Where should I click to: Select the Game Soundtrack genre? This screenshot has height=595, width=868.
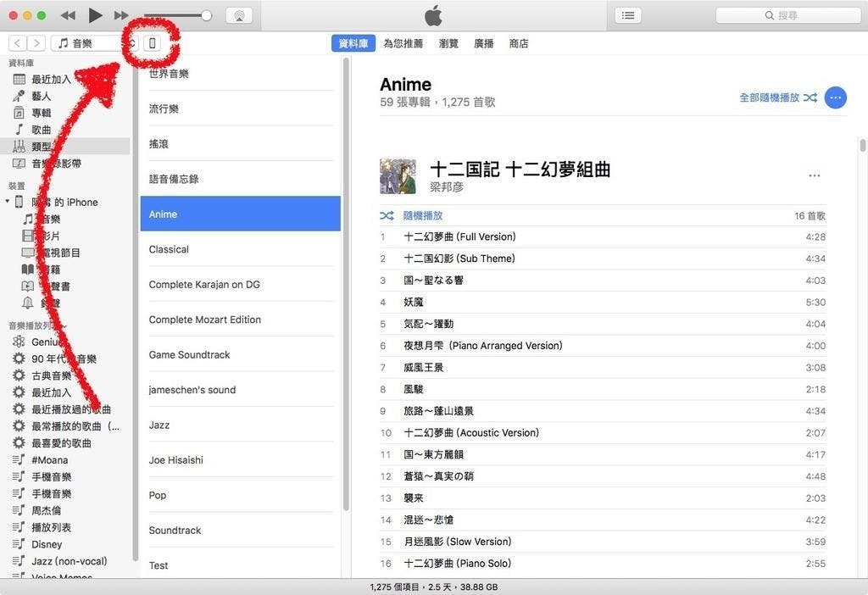point(240,354)
